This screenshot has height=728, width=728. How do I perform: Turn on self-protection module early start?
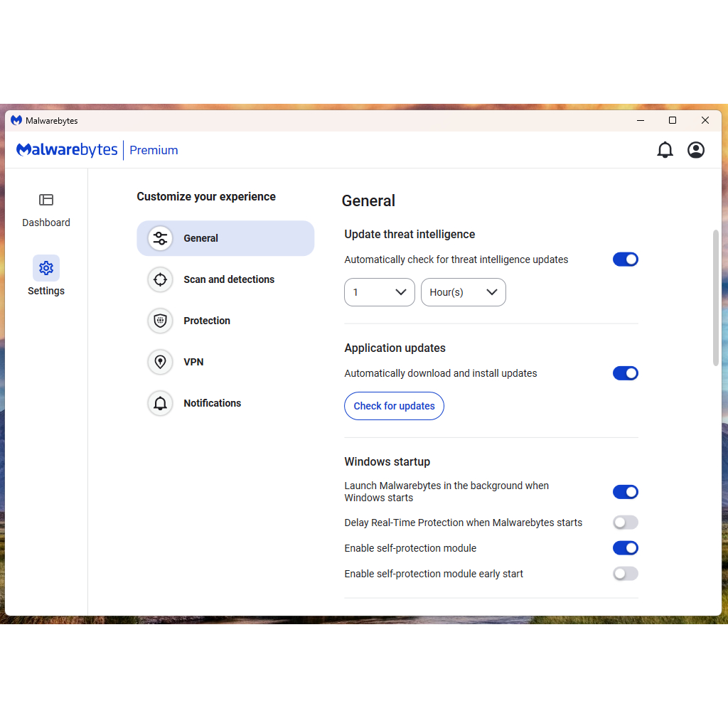point(626,574)
